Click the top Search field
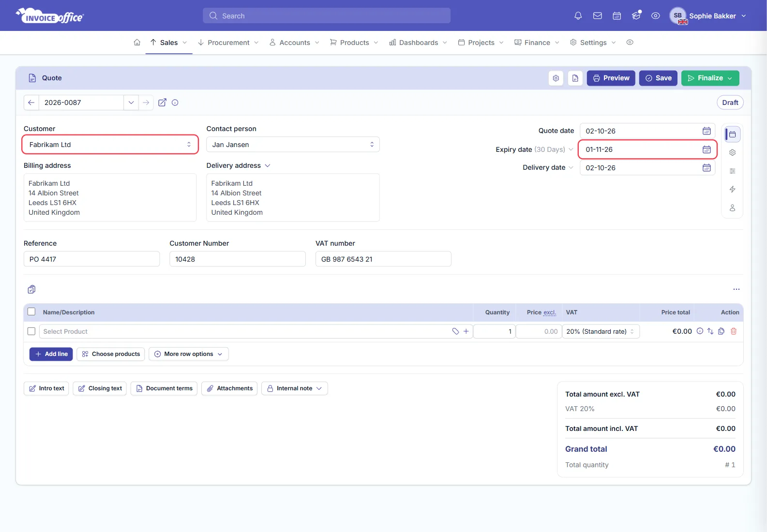This screenshot has height=532, width=767. [x=327, y=16]
